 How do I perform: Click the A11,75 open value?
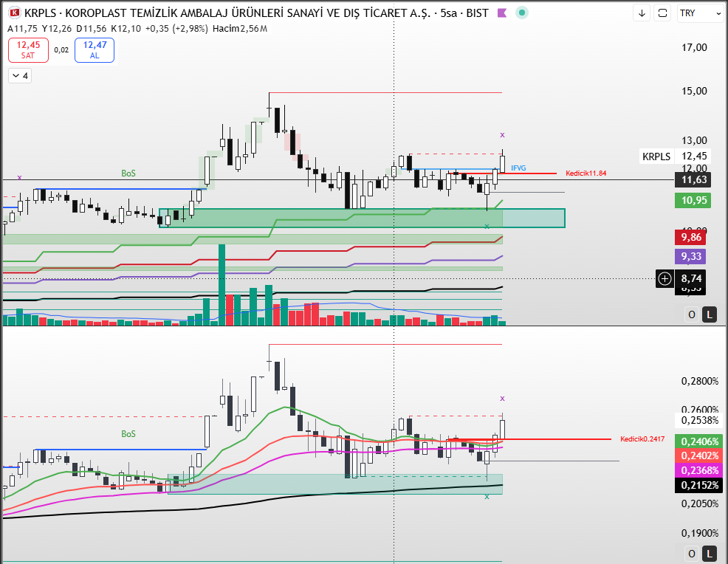point(22,29)
